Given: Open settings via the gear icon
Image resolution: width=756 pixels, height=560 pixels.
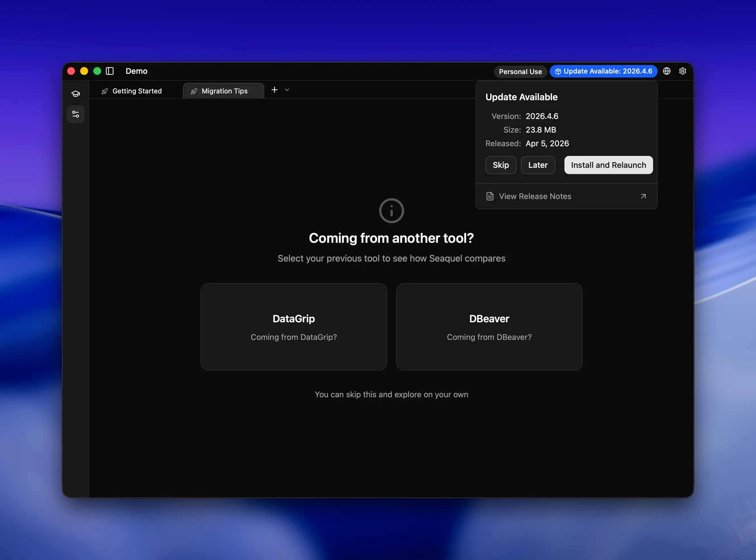Looking at the screenshot, I should click(683, 71).
